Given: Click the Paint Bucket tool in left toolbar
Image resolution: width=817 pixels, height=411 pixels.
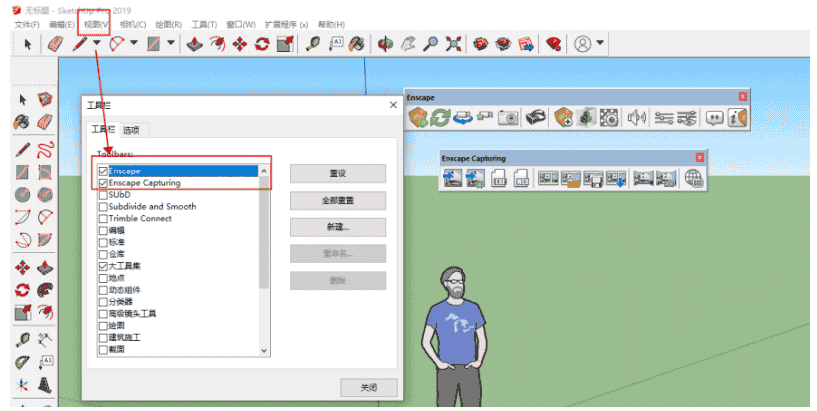Looking at the screenshot, I should coord(21,121).
